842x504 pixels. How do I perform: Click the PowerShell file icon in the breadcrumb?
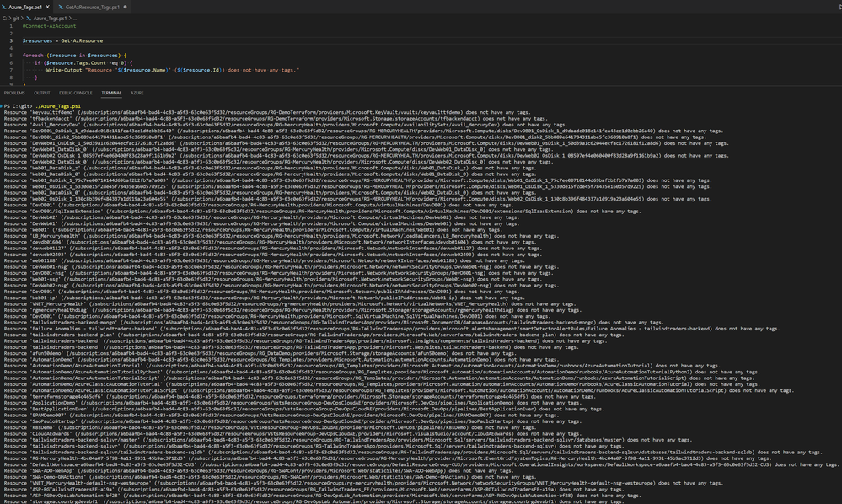[x=29, y=19]
